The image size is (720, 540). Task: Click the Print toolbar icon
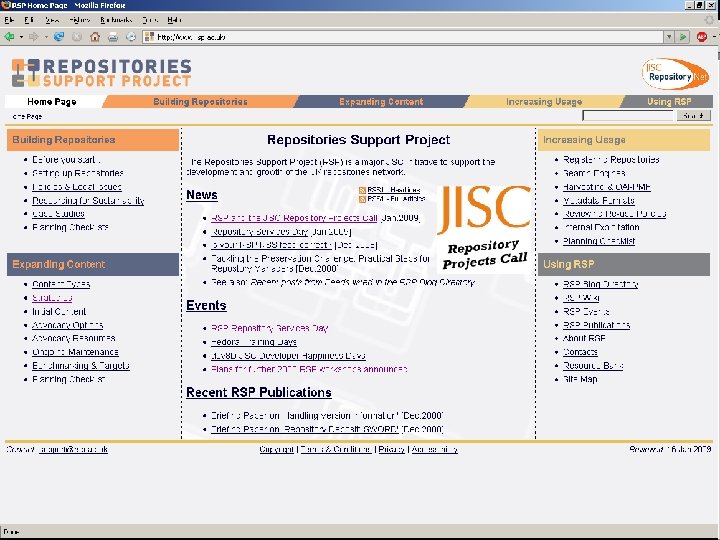coord(113,37)
